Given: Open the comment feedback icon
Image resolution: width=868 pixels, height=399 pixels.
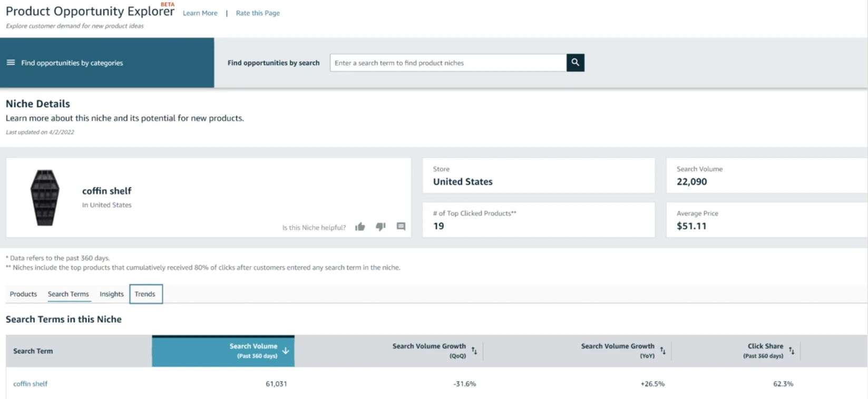Looking at the screenshot, I should [401, 227].
